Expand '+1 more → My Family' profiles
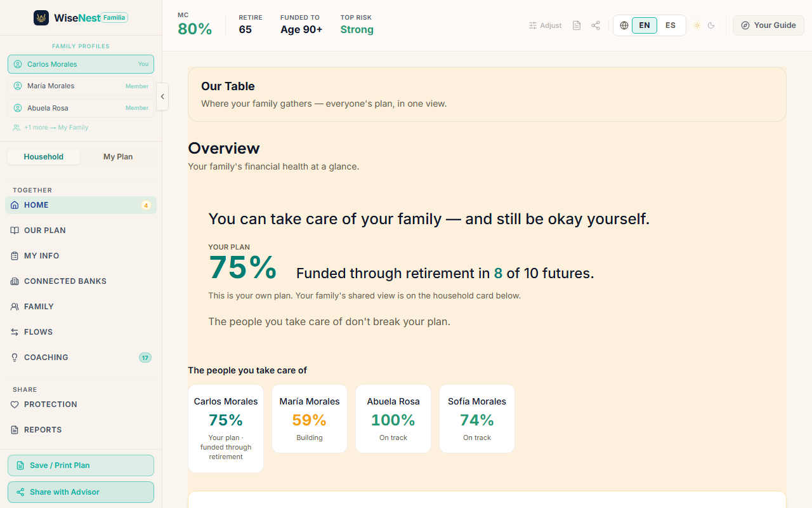 click(x=51, y=128)
